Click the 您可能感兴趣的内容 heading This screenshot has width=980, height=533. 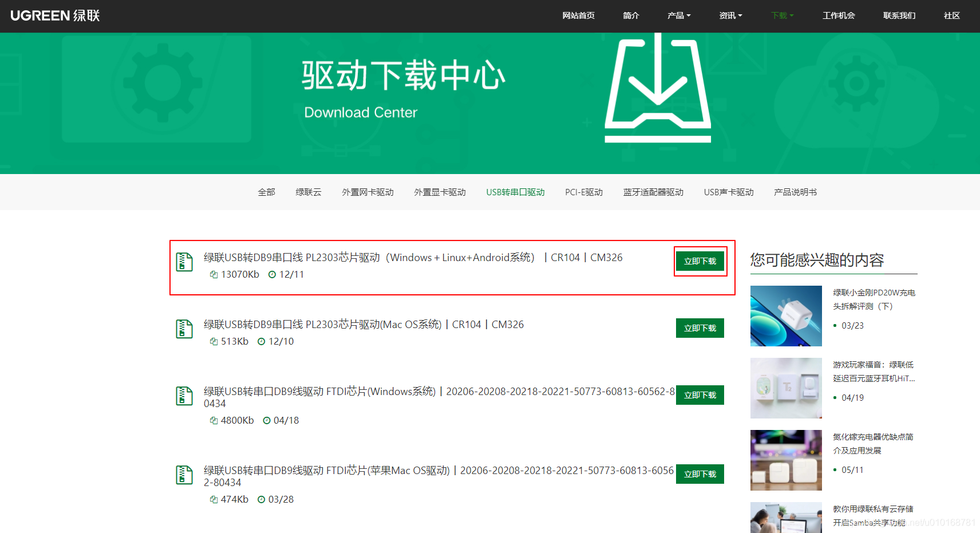click(817, 260)
